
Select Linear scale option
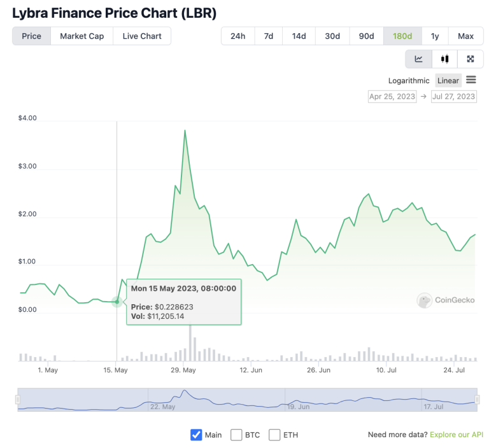point(448,81)
